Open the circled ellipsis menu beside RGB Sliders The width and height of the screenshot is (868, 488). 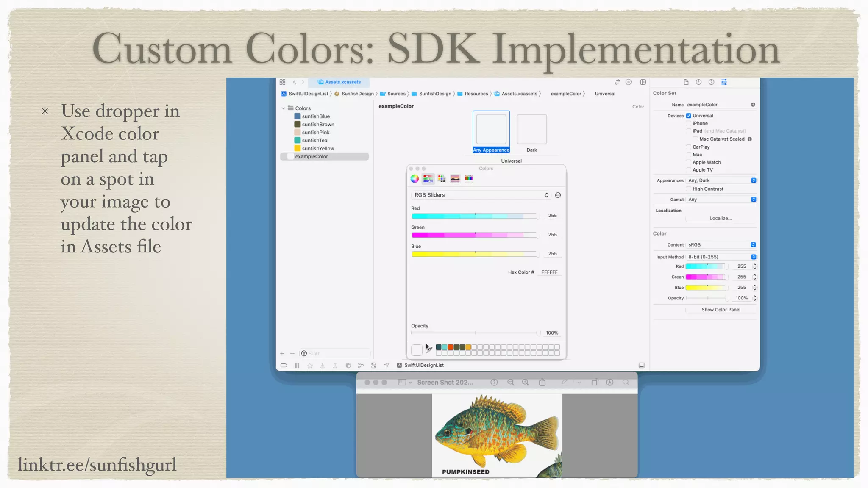pyautogui.click(x=558, y=195)
